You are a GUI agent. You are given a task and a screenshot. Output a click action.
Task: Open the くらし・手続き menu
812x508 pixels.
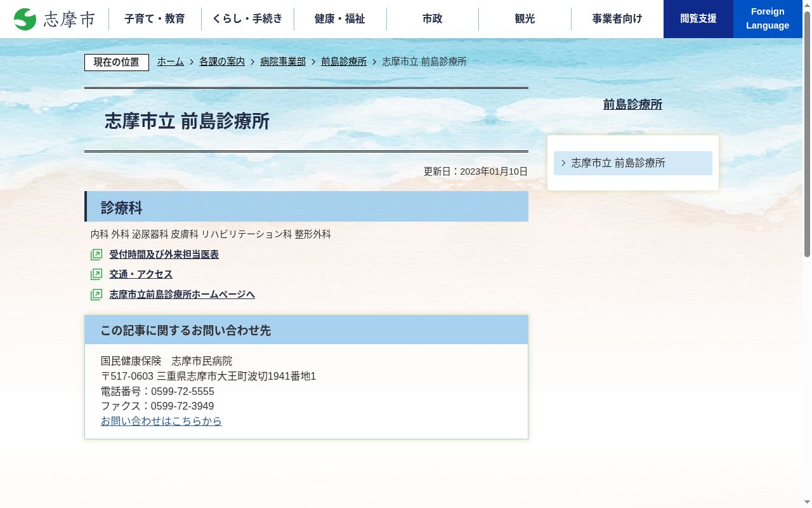pos(247,19)
